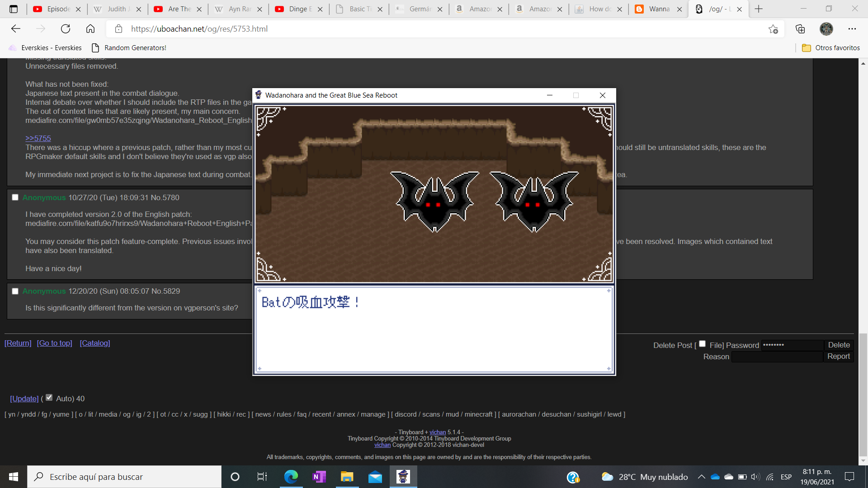The image size is (868, 488).
Task: Open OneNote from the taskbar
Action: [319, 477]
